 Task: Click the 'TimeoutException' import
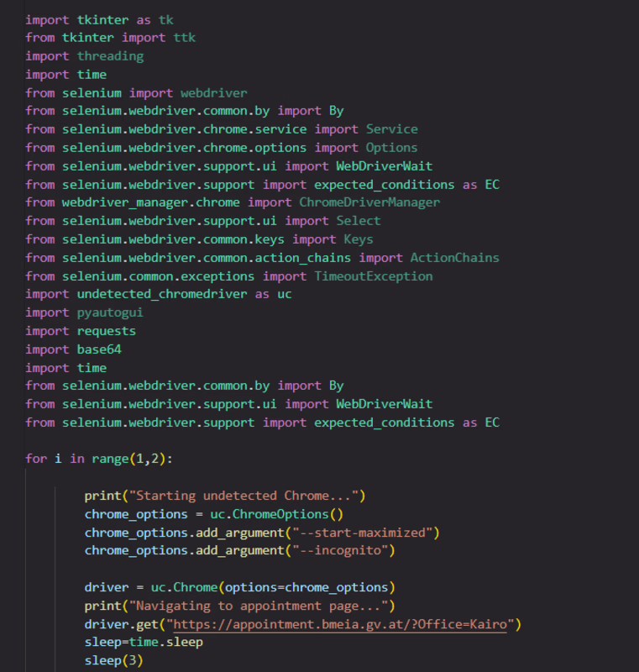tap(374, 276)
